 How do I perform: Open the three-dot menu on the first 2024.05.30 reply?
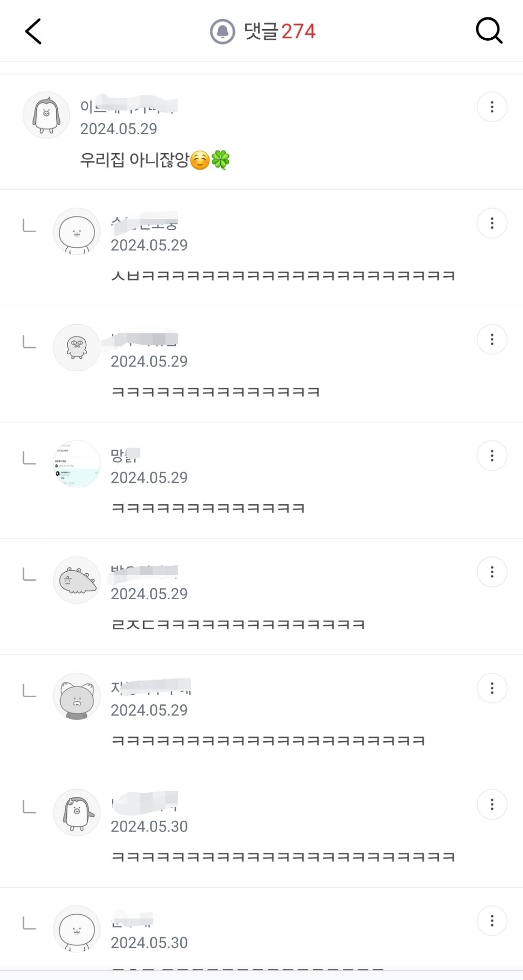pyautogui.click(x=492, y=805)
